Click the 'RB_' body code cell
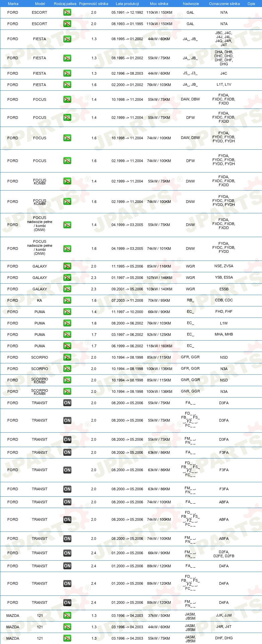 click(190, 300)
